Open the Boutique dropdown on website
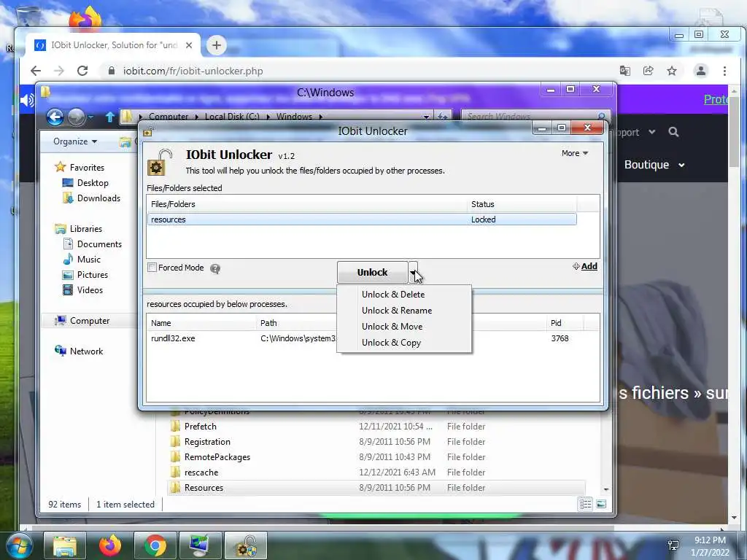 654,165
